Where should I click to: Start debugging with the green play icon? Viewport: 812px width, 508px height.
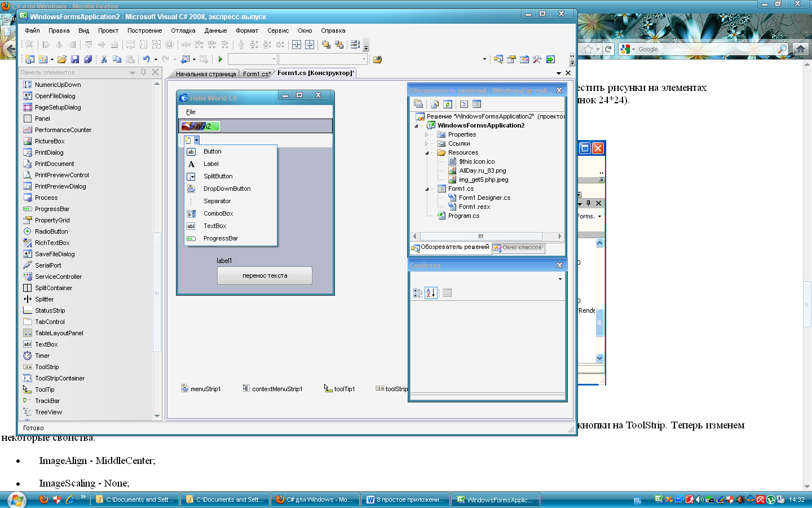[x=220, y=59]
